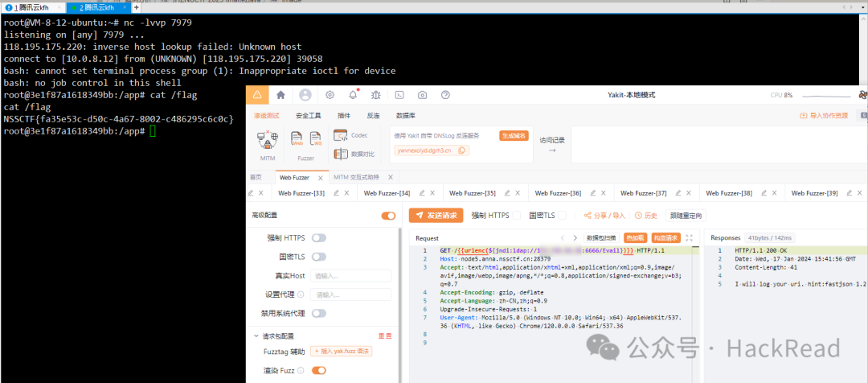Open the 数据库 menu
This screenshot has width=868, height=383.
[406, 116]
